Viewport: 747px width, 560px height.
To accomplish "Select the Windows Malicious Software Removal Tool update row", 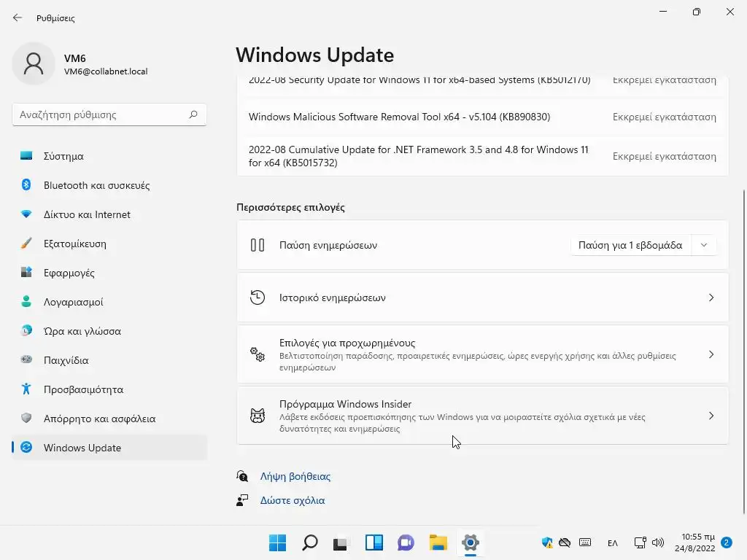I will [x=483, y=117].
